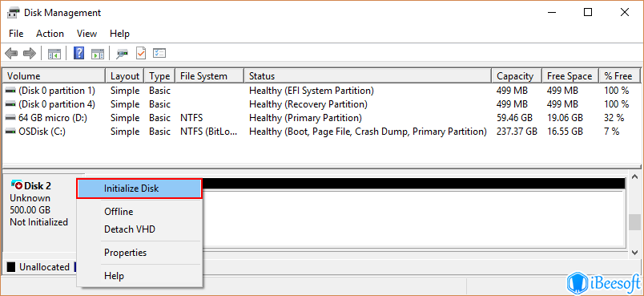Image resolution: width=644 pixels, height=296 pixels.
Task: Choose Initialize Disk from context menu
Action: click(x=139, y=189)
